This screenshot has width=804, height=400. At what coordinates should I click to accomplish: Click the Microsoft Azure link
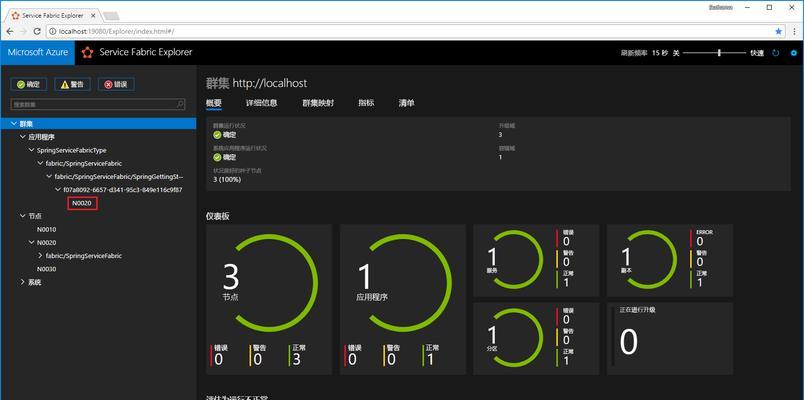[x=37, y=52]
